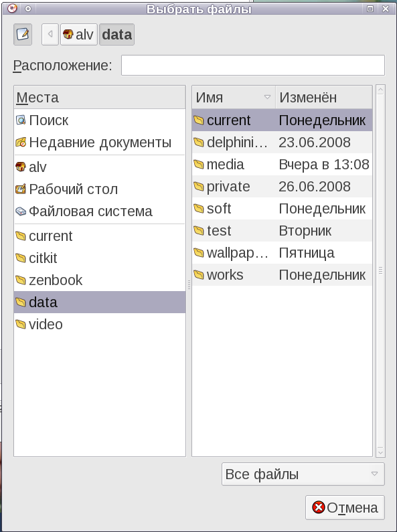Screen dimensions: 397x532
Task: Open Поиск search in places list
Action: [x=100, y=120]
